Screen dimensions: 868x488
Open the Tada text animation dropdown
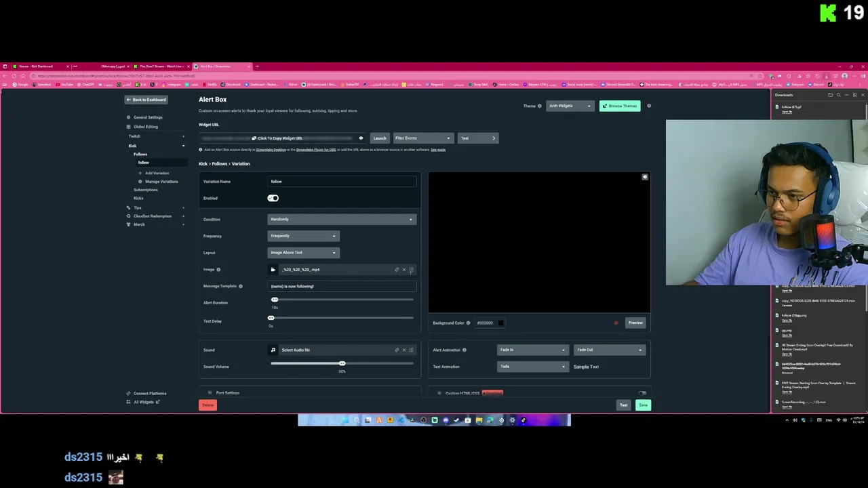tap(533, 367)
